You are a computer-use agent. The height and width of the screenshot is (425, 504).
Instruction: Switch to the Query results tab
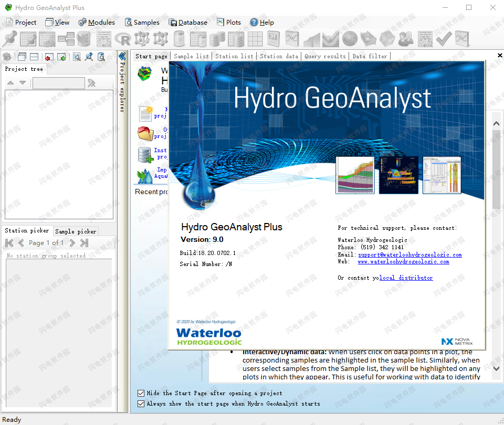(x=325, y=57)
